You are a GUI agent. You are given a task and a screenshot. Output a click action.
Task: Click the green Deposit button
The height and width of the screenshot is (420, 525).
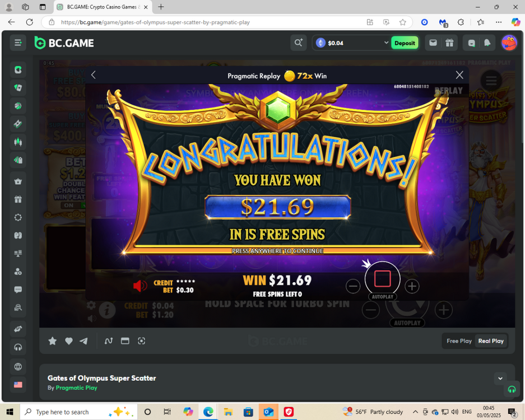(405, 43)
